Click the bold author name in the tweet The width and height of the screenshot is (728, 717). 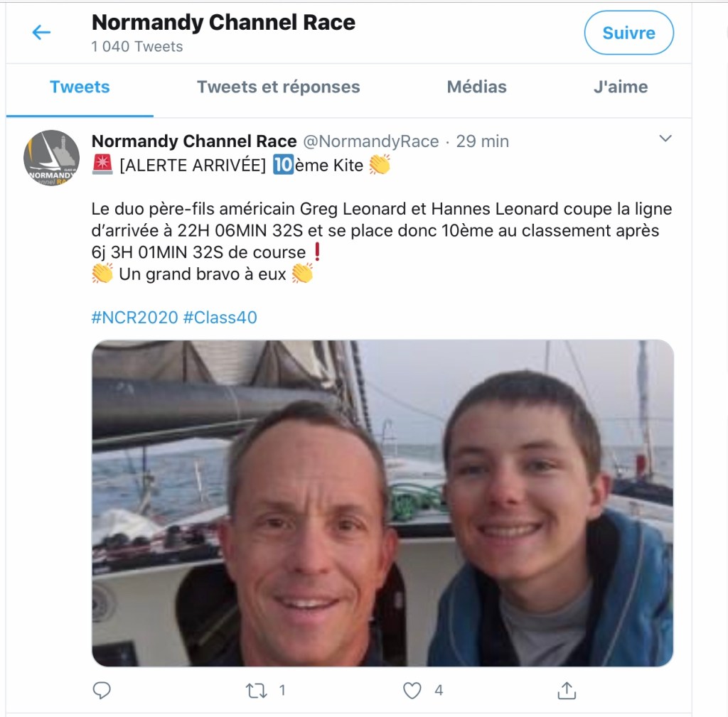(194, 141)
